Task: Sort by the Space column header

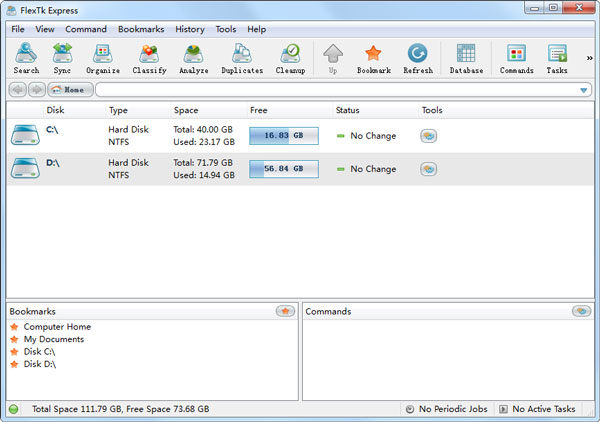Action: [186, 111]
